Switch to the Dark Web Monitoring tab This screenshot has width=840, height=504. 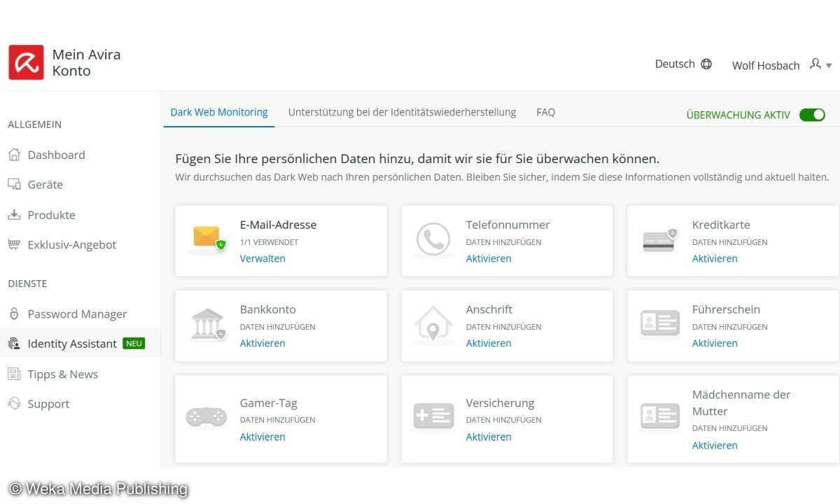(219, 112)
